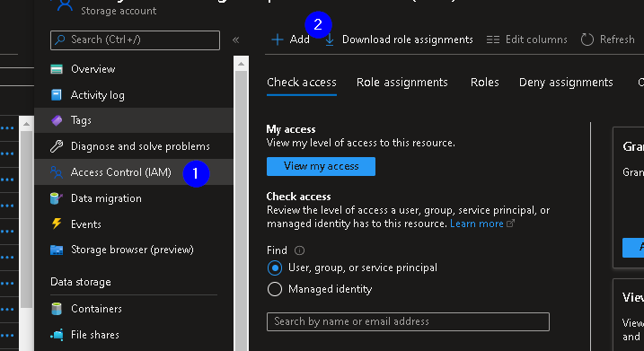This screenshot has width=644, height=351.
Task: Click the Containers cylinder icon
Action: point(57,309)
